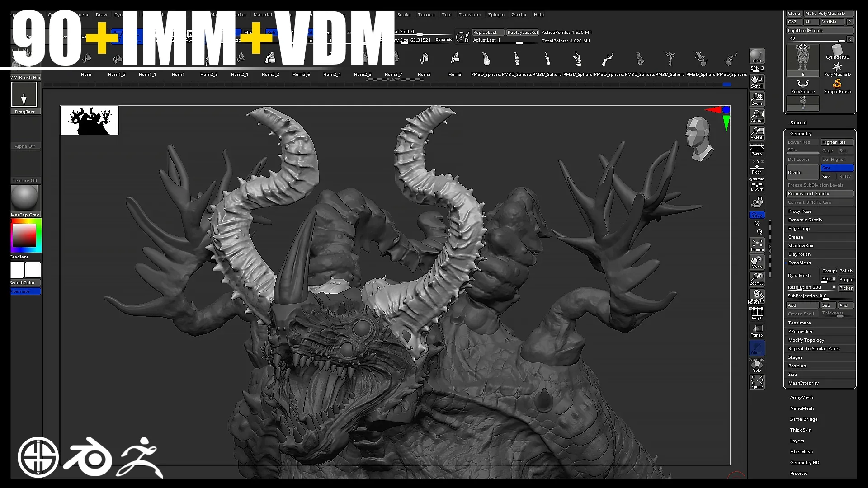Click the Reconstruct Subdiv button

click(820, 194)
